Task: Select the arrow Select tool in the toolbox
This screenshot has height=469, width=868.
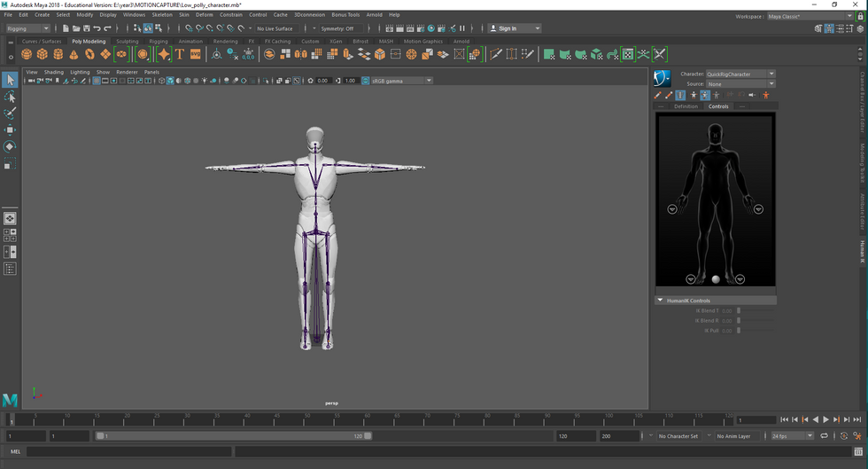Action: (10, 81)
